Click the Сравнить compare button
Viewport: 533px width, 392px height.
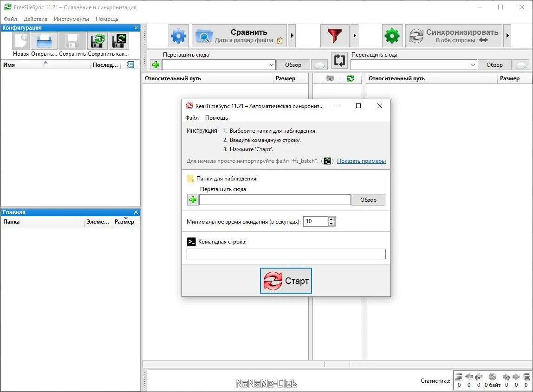[239, 35]
